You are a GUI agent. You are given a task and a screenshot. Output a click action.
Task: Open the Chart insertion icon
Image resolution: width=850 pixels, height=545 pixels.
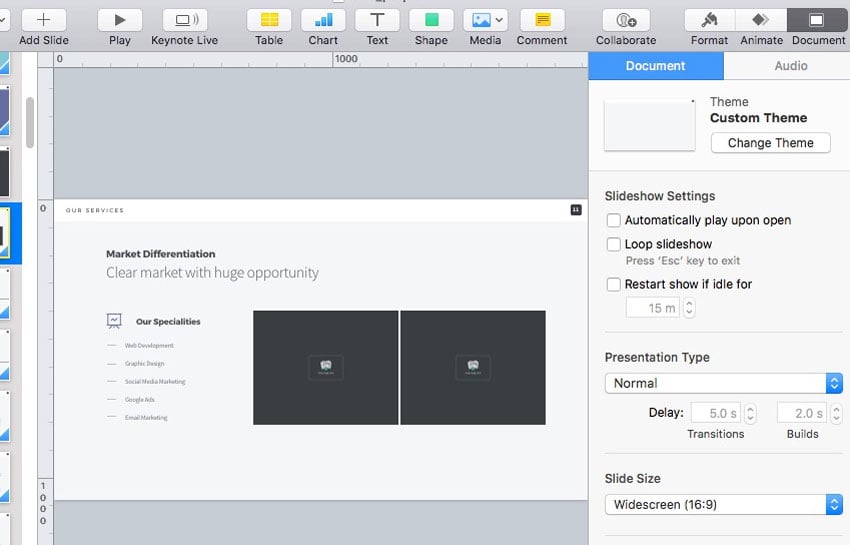[x=323, y=20]
